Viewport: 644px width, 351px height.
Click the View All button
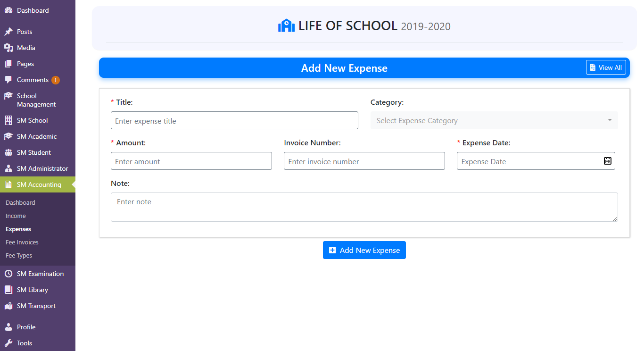tap(606, 67)
